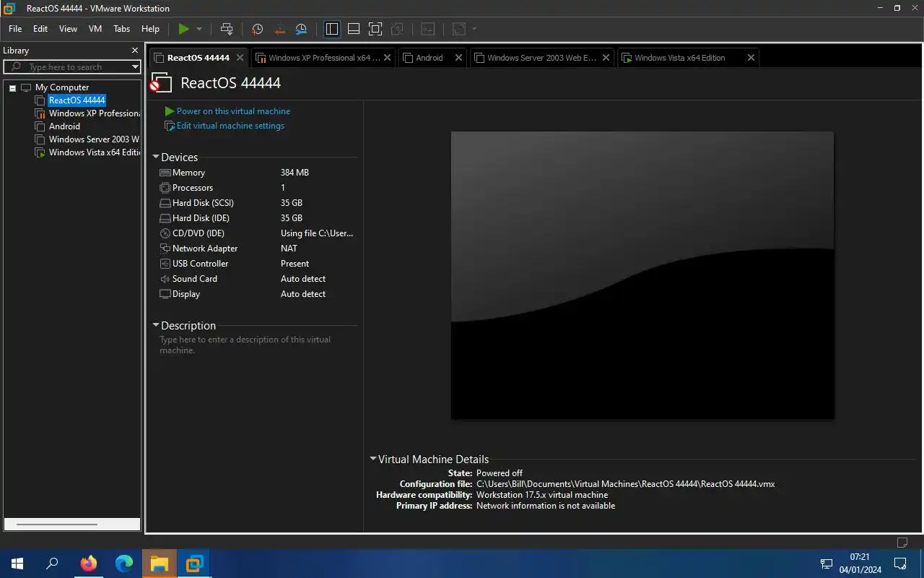
Task: Open the library search dropdown arrow
Action: click(x=135, y=67)
